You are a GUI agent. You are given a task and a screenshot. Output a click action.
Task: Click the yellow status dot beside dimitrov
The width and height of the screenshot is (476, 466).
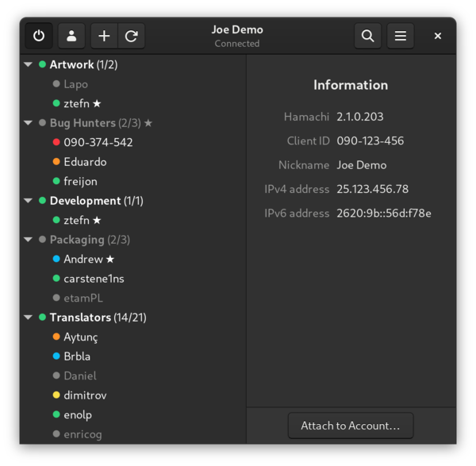(x=56, y=395)
